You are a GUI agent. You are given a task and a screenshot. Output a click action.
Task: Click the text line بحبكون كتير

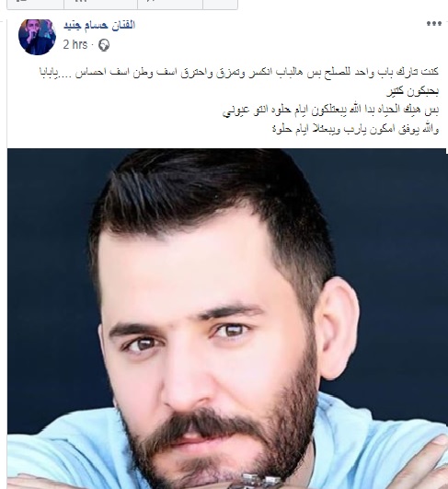point(412,91)
